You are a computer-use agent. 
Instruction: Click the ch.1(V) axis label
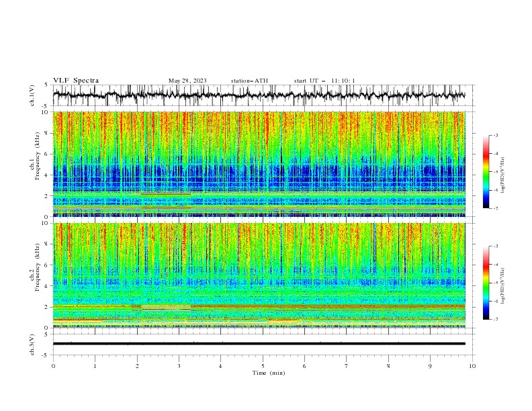(32, 95)
